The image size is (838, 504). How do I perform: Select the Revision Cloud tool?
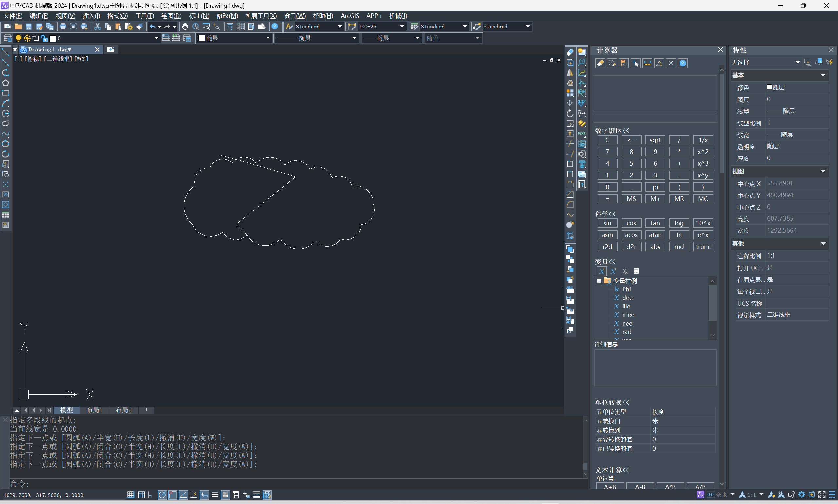point(6,123)
